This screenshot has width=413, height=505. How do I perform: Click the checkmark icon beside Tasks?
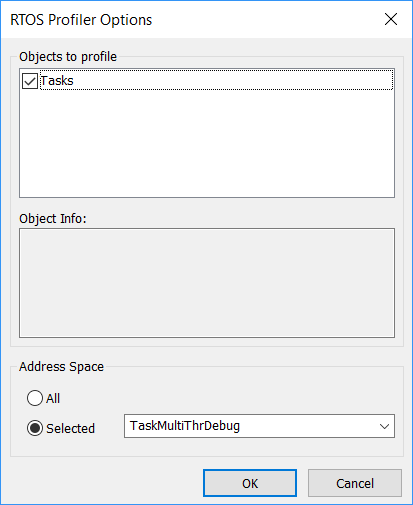30,81
